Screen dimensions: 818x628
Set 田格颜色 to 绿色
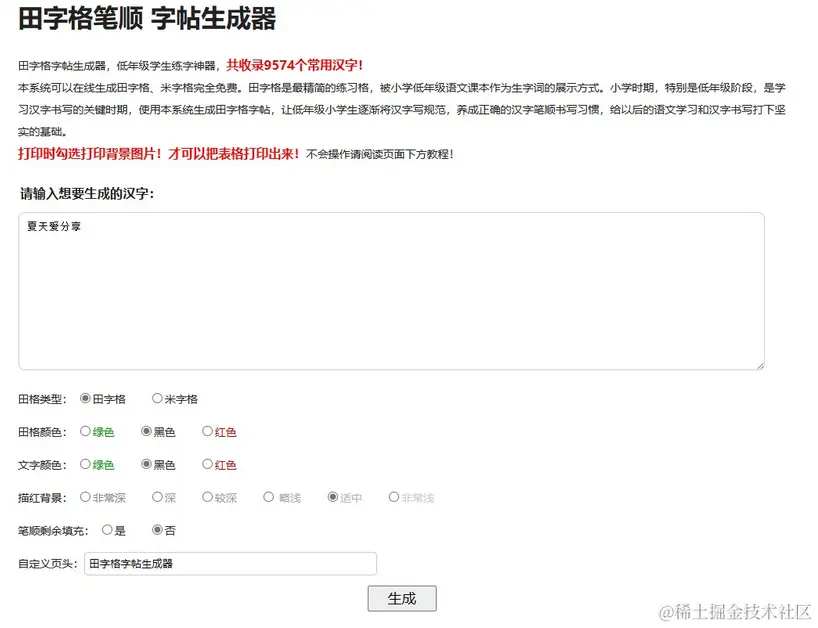(85, 431)
